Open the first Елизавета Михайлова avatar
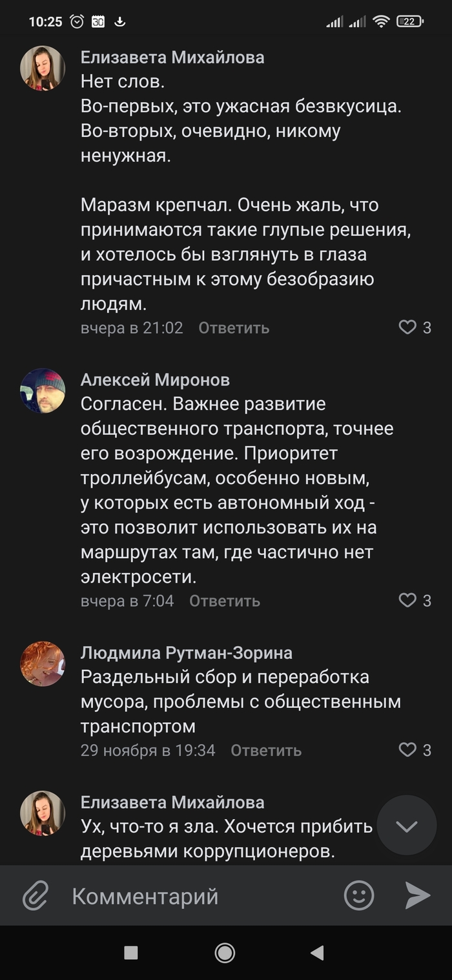 tap(43, 68)
